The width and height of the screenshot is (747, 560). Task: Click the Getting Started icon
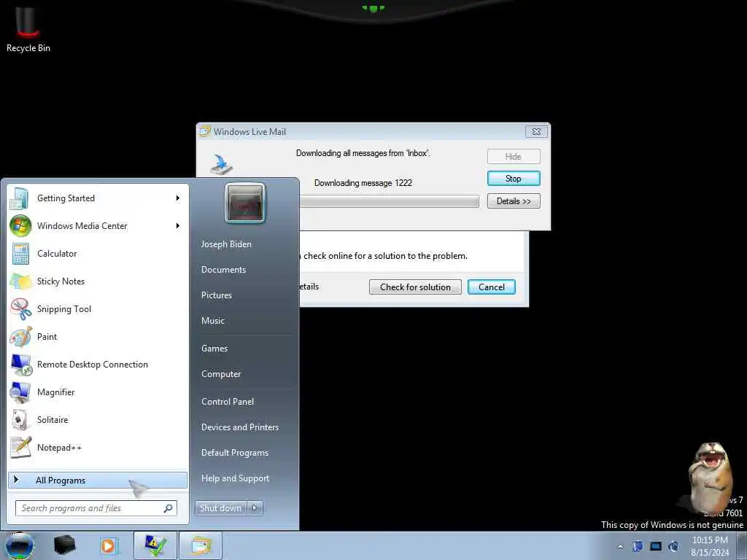(x=20, y=198)
